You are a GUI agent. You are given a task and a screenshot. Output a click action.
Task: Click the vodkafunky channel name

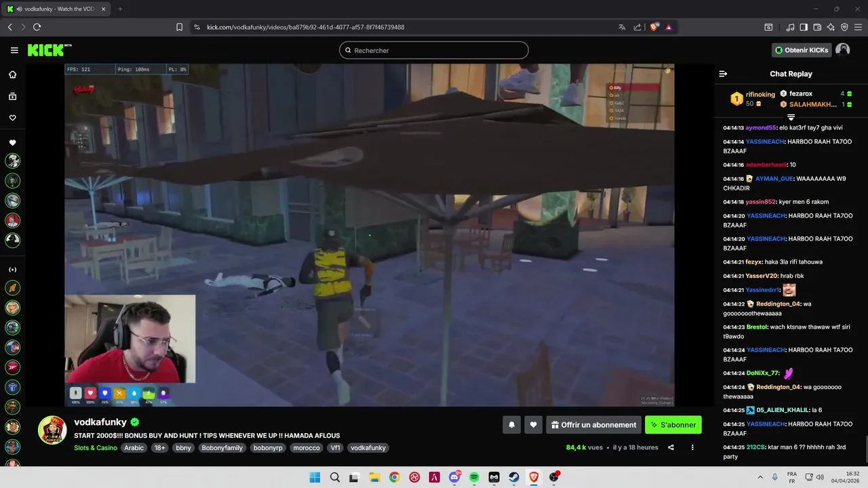pyautogui.click(x=100, y=422)
